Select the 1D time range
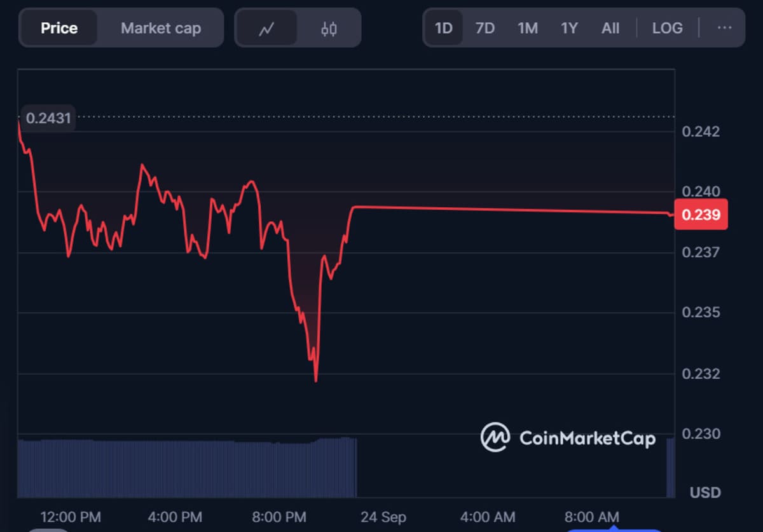 point(443,28)
